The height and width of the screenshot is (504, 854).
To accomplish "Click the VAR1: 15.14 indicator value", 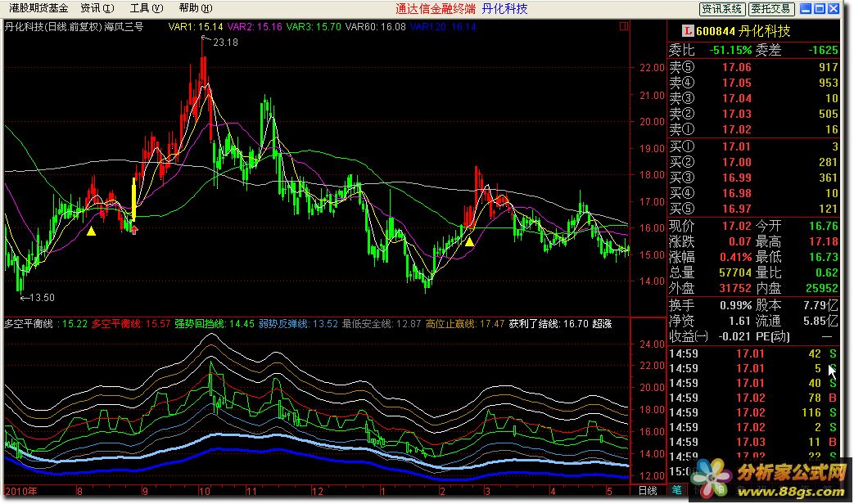I will point(196,26).
